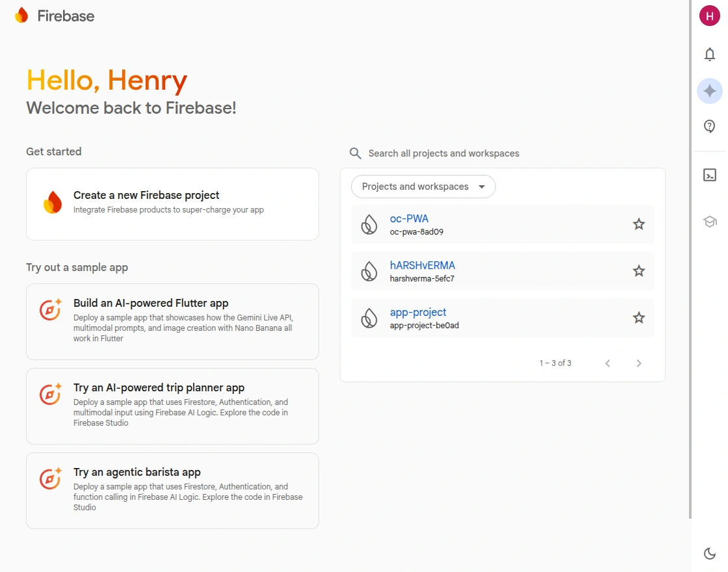Select Create a new Firebase project card
This screenshot has height=572, width=728.
pos(172,204)
